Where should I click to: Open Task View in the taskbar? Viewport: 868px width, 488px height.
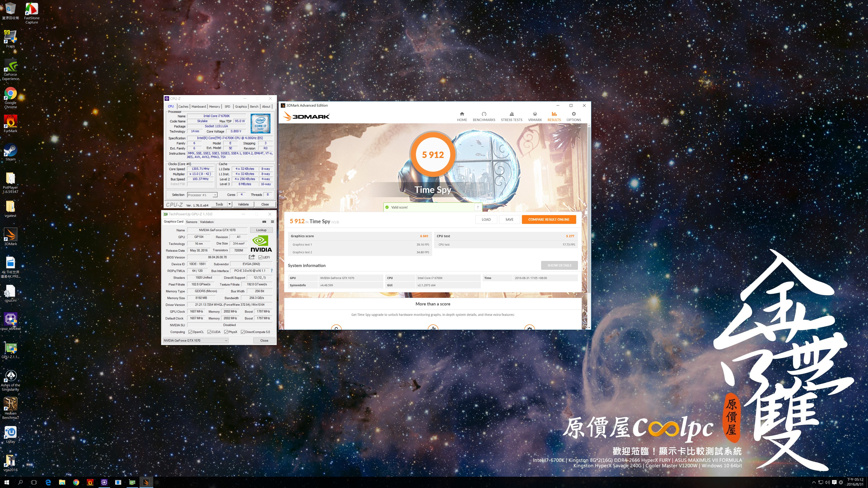tap(34, 482)
